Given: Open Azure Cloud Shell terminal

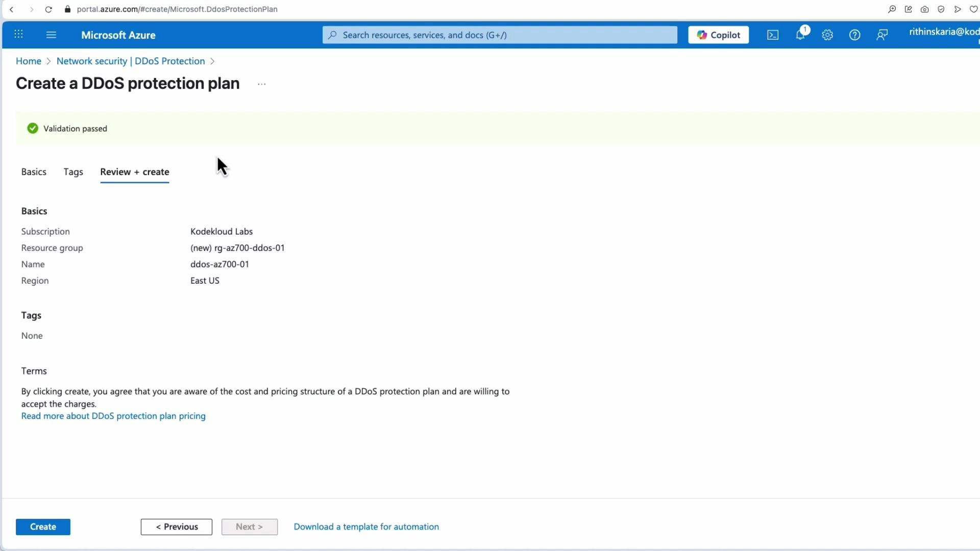Looking at the screenshot, I should click(x=773, y=35).
